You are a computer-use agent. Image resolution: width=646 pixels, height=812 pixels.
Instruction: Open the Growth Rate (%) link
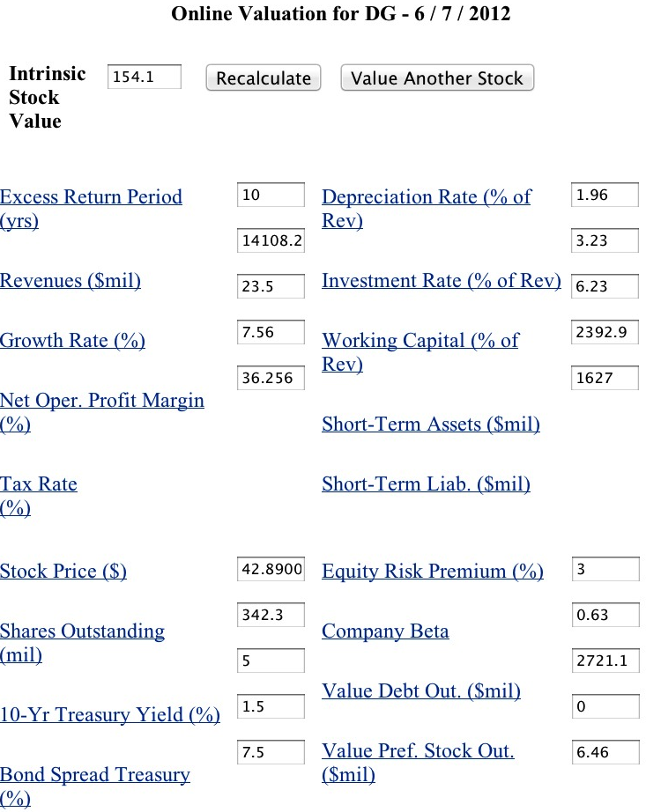click(x=73, y=341)
